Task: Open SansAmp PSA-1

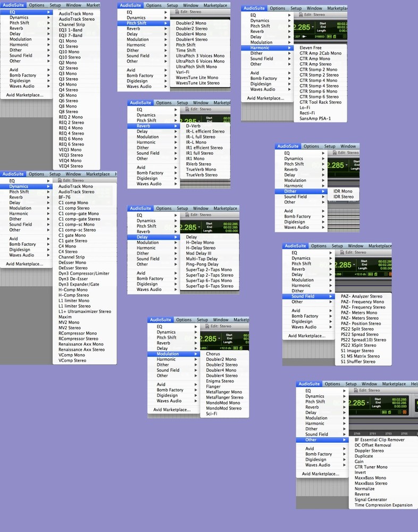Action: pos(315,119)
